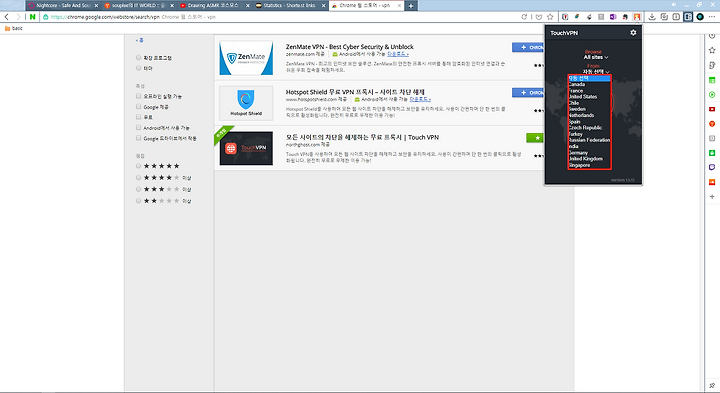
Task: Open the Hotspot Shield logo thumbnail
Action: (246, 103)
